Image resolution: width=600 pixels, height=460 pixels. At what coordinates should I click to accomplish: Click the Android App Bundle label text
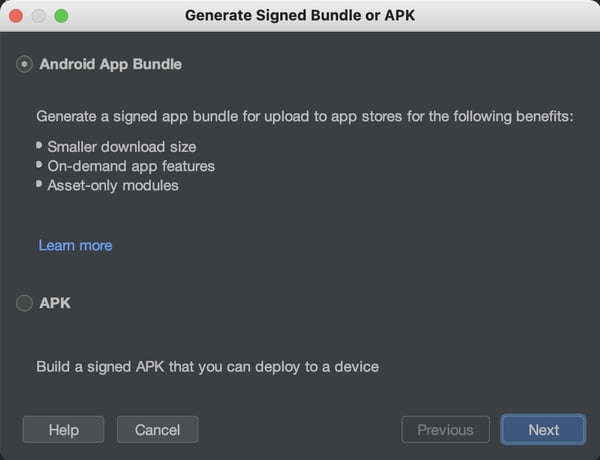111,64
